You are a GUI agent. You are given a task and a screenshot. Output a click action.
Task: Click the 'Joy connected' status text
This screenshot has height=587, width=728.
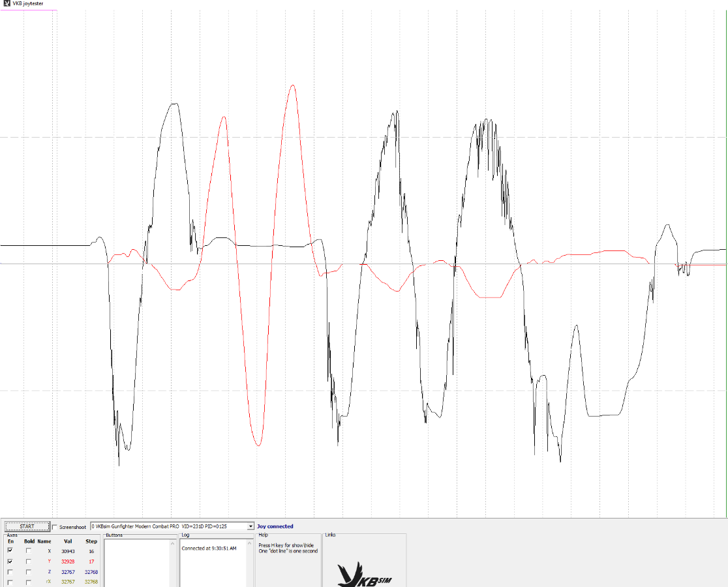[x=275, y=526]
